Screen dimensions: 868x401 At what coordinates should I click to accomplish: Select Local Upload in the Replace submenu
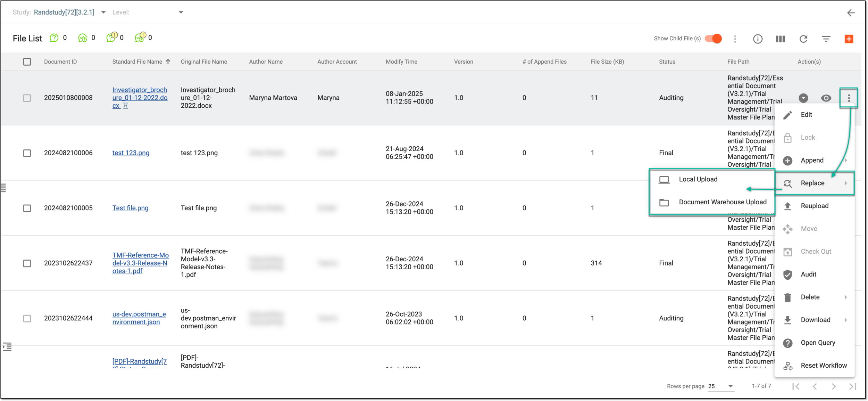point(712,179)
